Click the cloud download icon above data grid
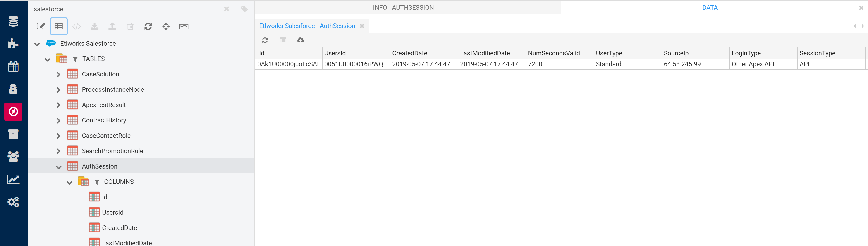Viewport: 868px width, 246px height. click(x=301, y=40)
